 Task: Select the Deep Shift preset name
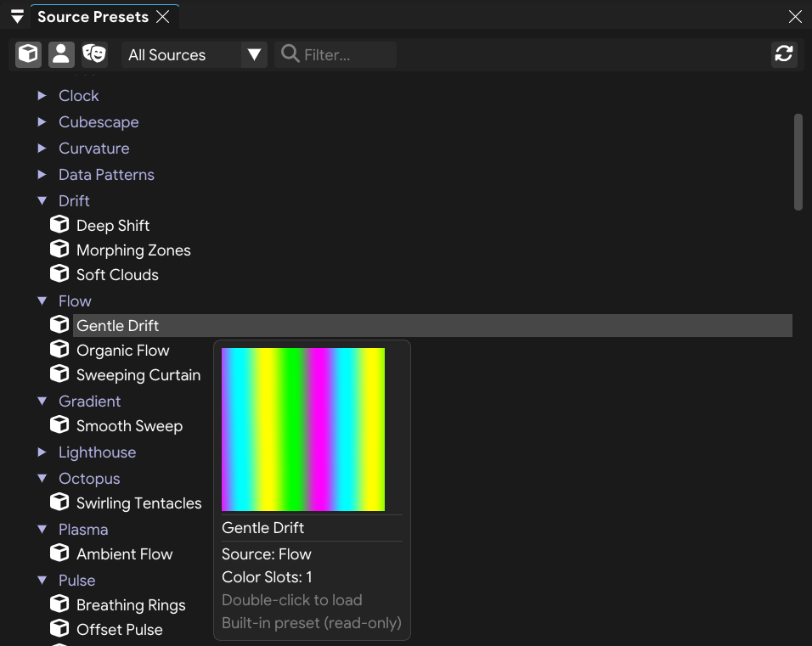(113, 226)
